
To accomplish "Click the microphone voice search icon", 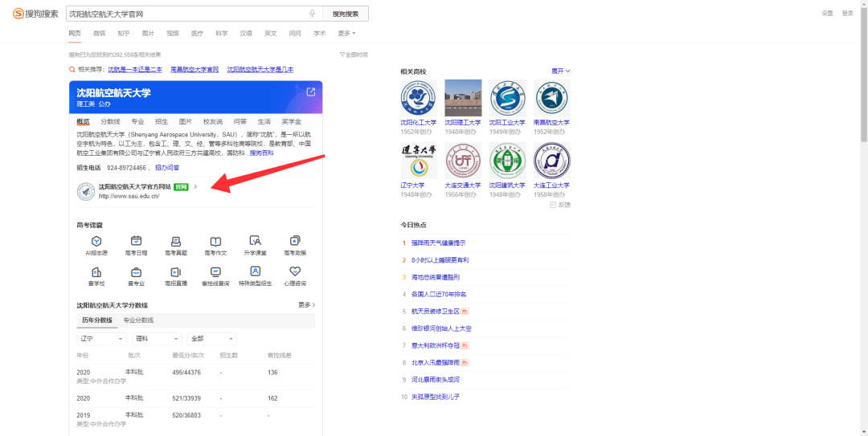I will [312, 14].
